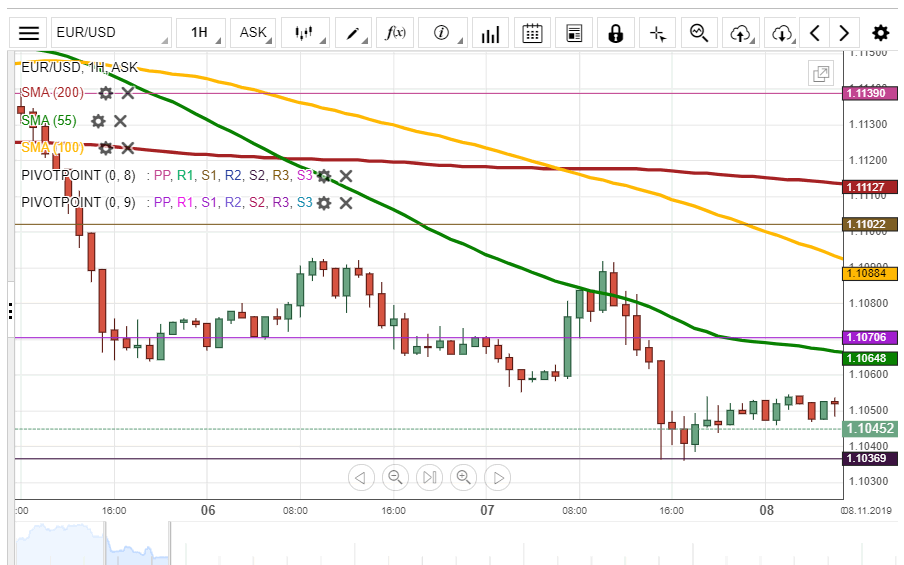Click the SMA (100) indicator label
904x565 pixels.
click(53, 147)
